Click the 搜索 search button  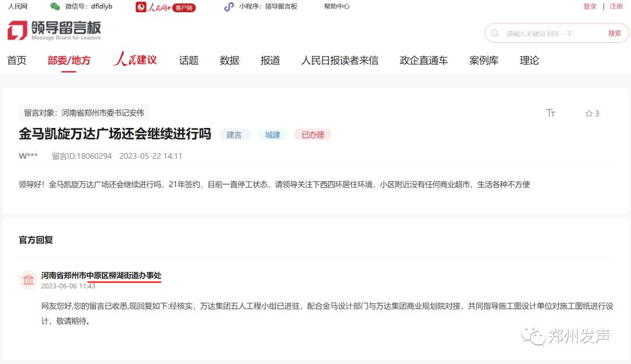click(615, 33)
